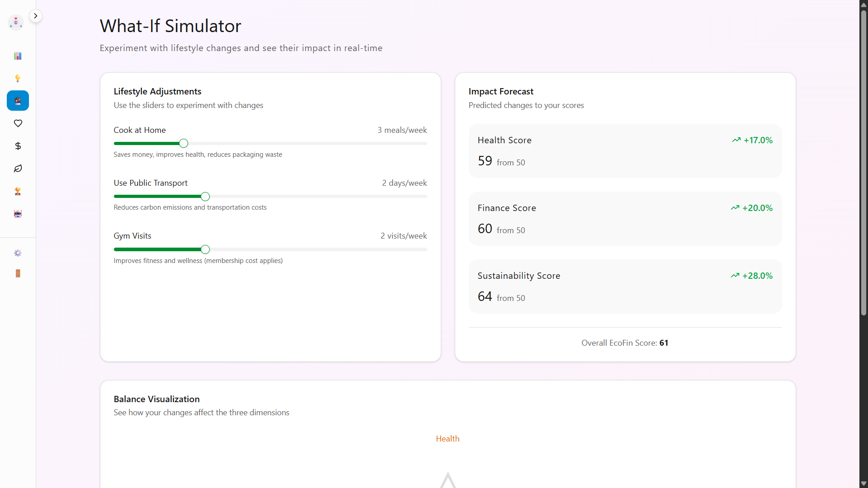Click the Finance Score forecast card
868x488 pixels.
coord(625,219)
